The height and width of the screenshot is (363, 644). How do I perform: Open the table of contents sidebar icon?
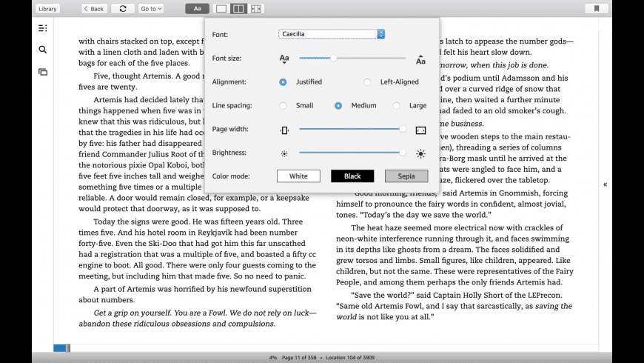(x=43, y=28)
